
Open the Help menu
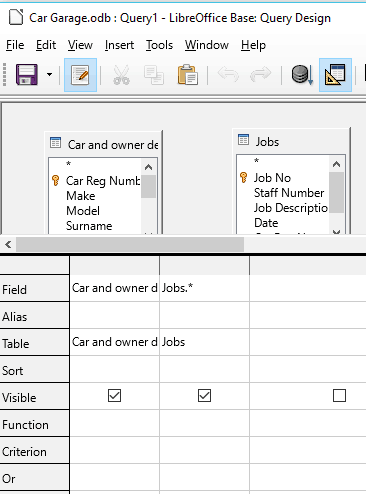click(253, 45)
